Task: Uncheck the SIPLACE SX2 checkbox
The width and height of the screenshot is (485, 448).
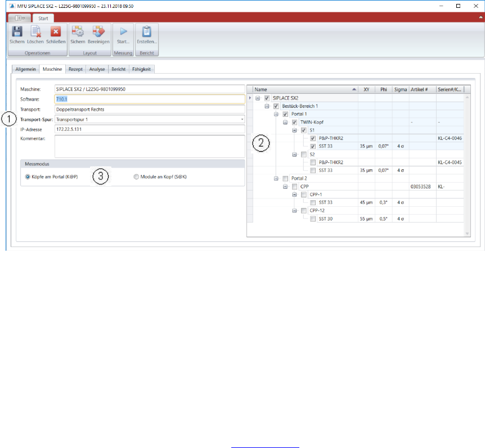Action: (x=267, y=98)
